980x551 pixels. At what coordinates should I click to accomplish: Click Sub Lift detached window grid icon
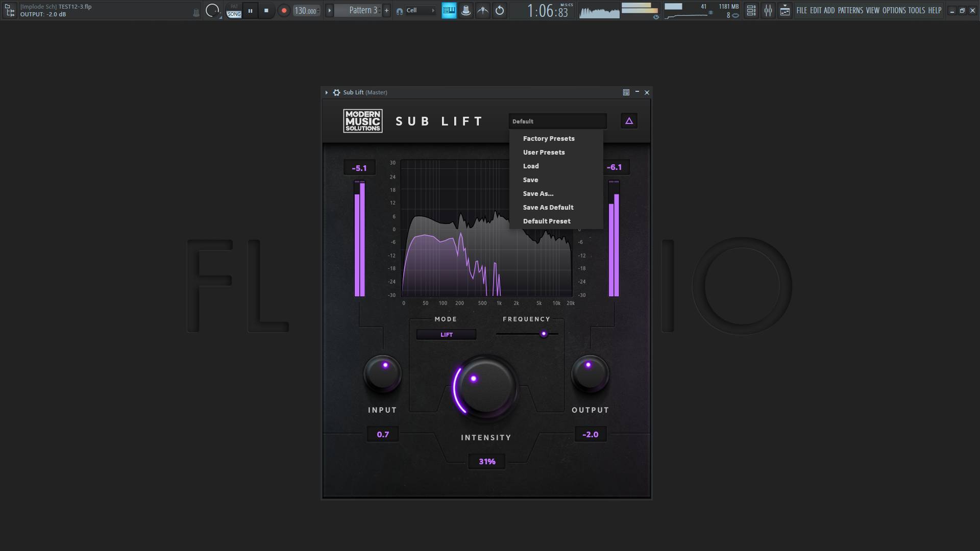coord(626,92)
